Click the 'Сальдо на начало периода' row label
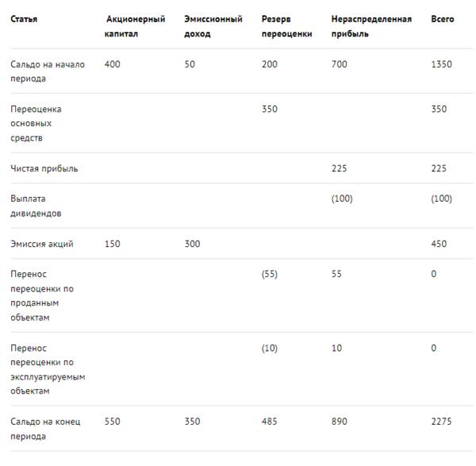Viewport: 476px width, 466px height. coord(48,71)
